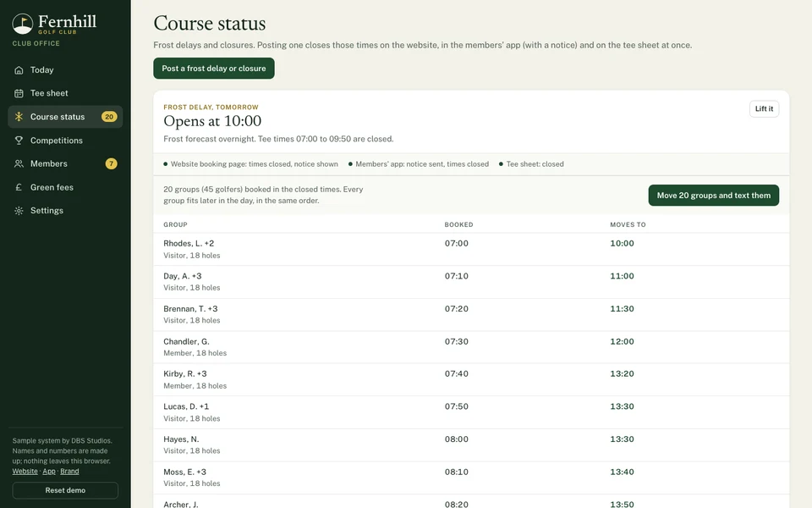Click the 11:30 moves-to time

622,309
